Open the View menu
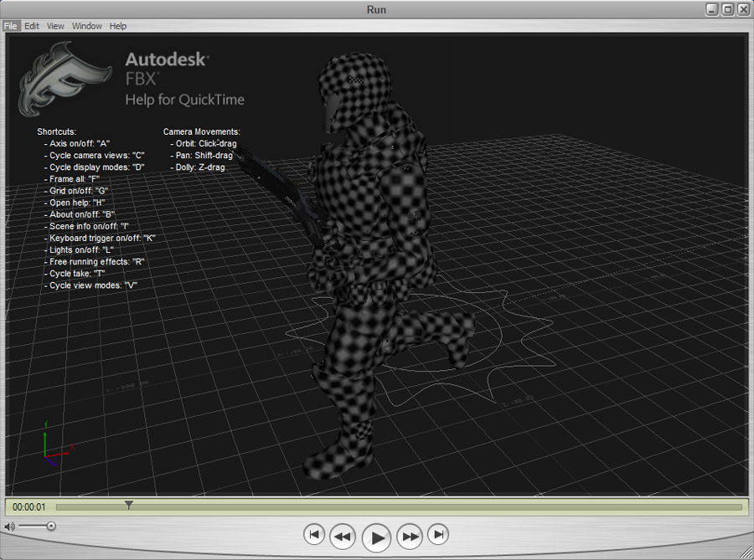 click(x=55, y=26)
